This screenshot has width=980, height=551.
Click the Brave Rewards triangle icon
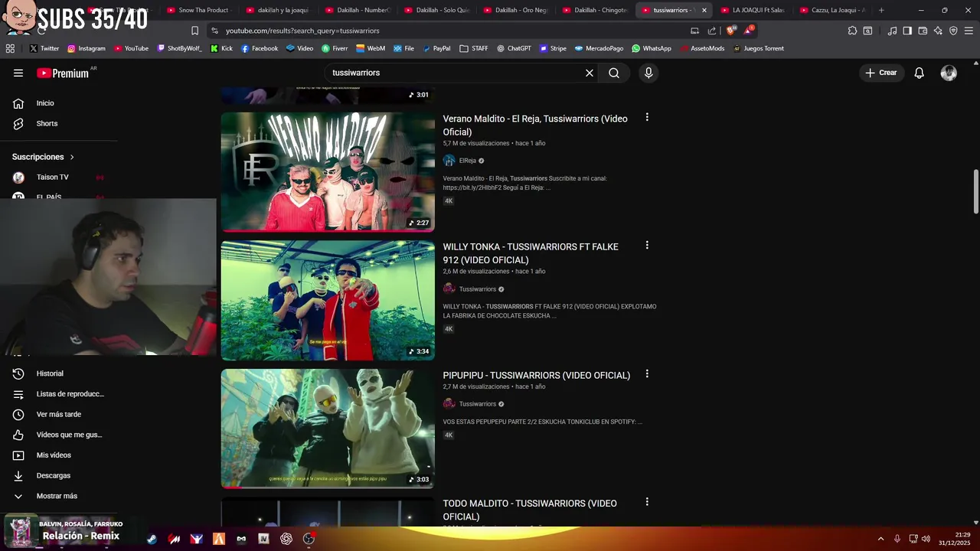pyautogui.click(x=750, y=31)
